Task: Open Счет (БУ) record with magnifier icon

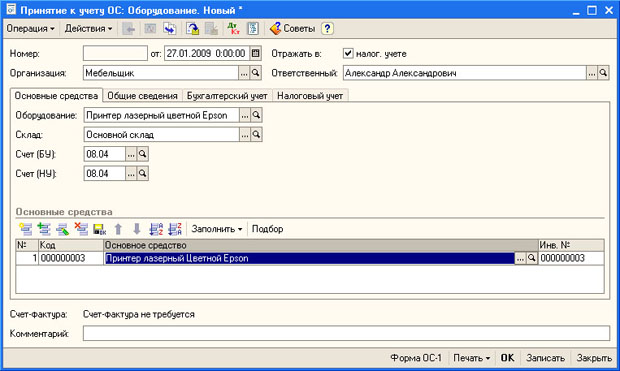Action: pyautogui.click(x=143, y=154)
